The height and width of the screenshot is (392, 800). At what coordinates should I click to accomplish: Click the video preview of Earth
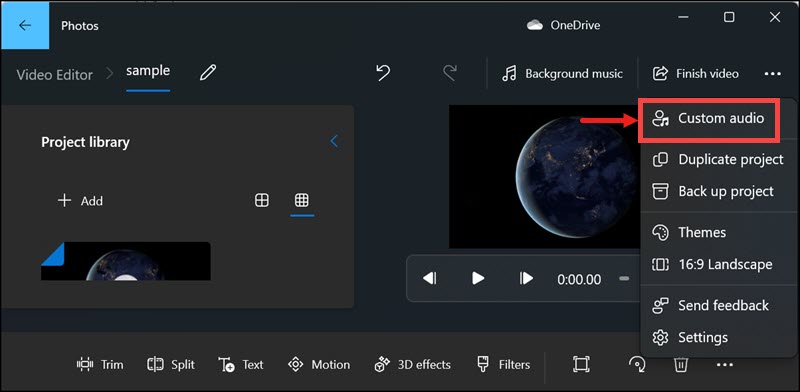544,177
